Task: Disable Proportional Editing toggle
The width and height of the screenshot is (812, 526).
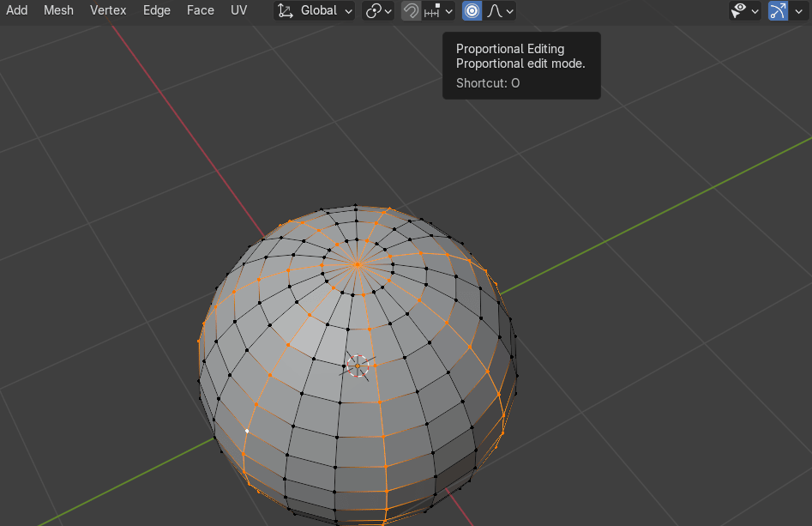Action: pos(472,11)
